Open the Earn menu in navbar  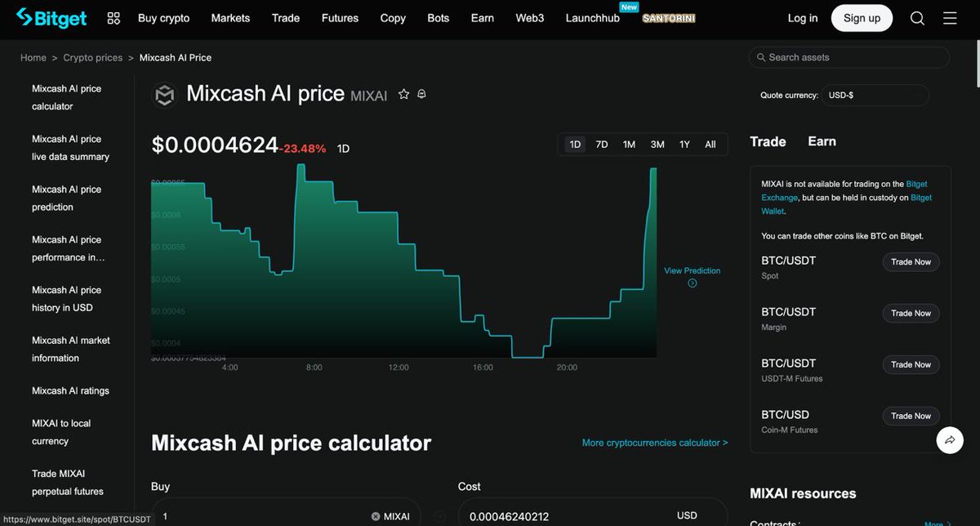483,18
